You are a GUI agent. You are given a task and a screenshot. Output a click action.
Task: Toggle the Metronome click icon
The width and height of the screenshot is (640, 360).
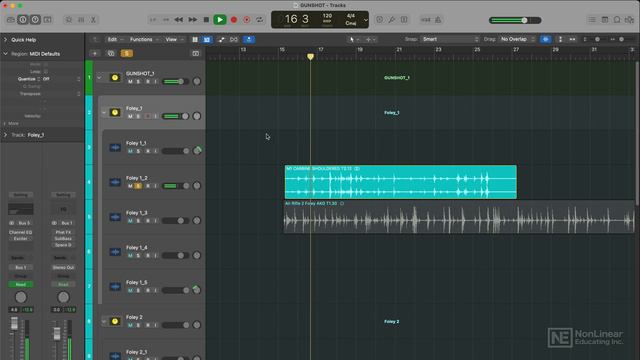click(x=438, y=20)
